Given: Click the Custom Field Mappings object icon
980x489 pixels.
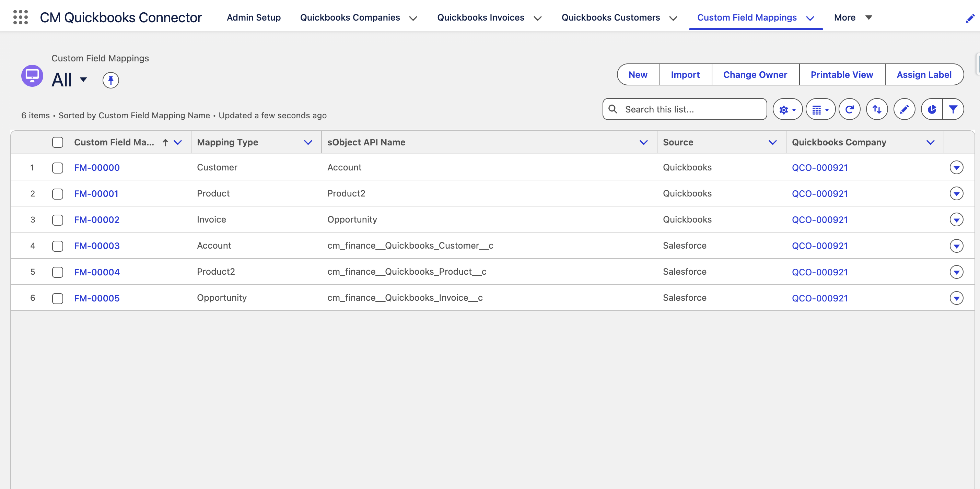Looking at the screenshot, I should (x=32, y=76).
